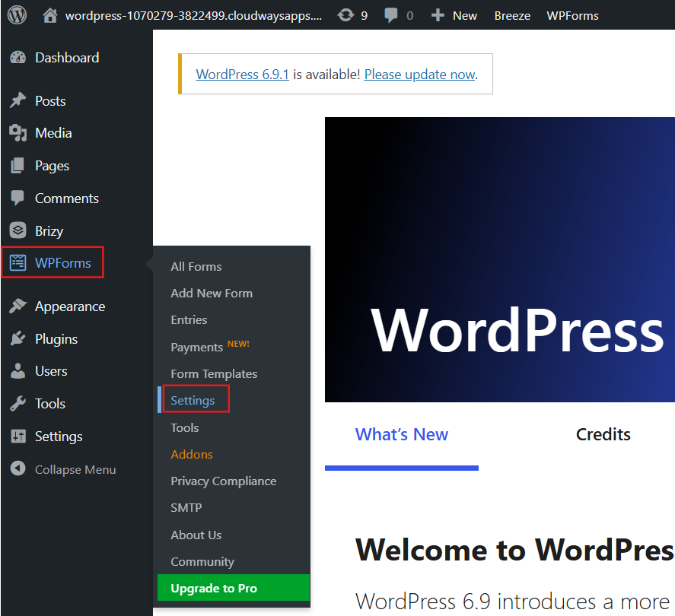Open About Us in the submenu
Screen dimensions: 675x616
196,535
